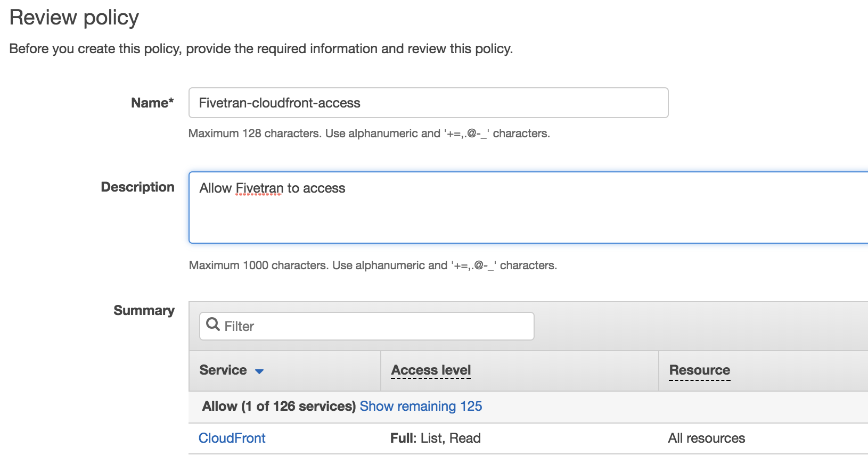Viewport: 868px width, 464px height.
Task: Click the Name* field label
Action: tap(152, 103)
